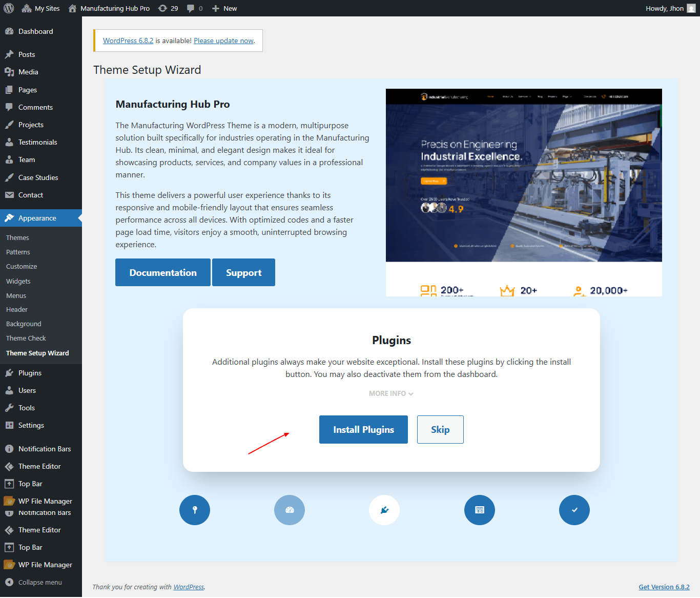Open the My Sites menu

tap(40, 8)
